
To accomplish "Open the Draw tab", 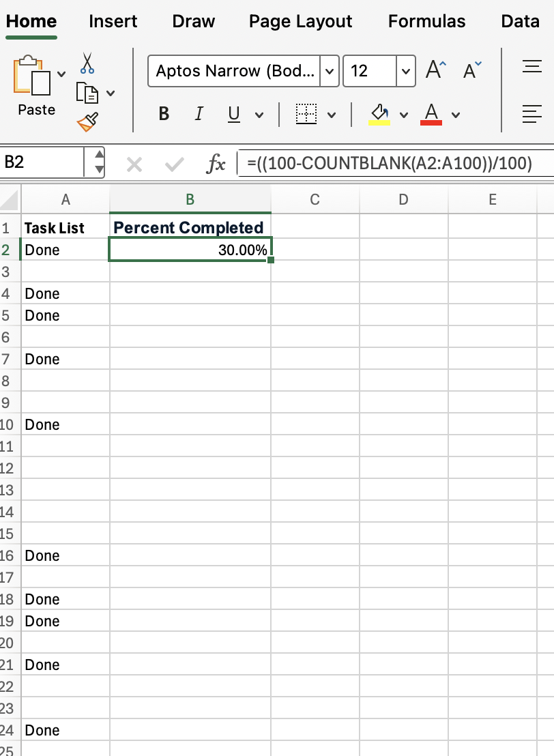I will pyautogui.click(x=193, y=21).
